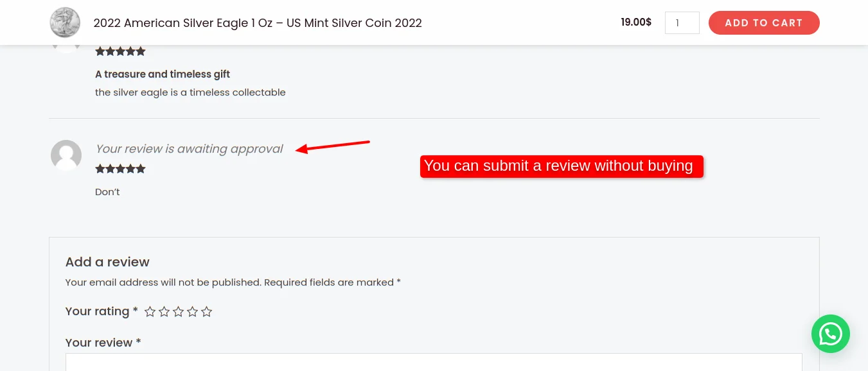
Task: Click the Add a review heading
Action: coord(107,262)
